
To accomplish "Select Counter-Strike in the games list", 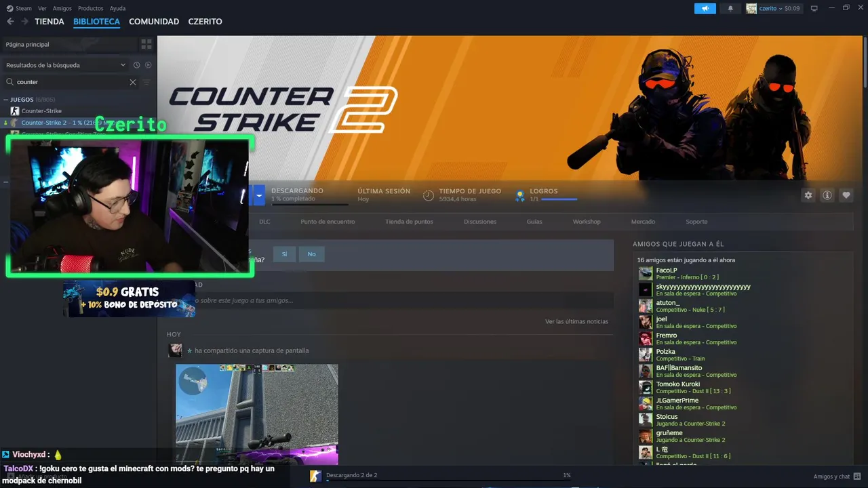I will click(x=41, y=110).
